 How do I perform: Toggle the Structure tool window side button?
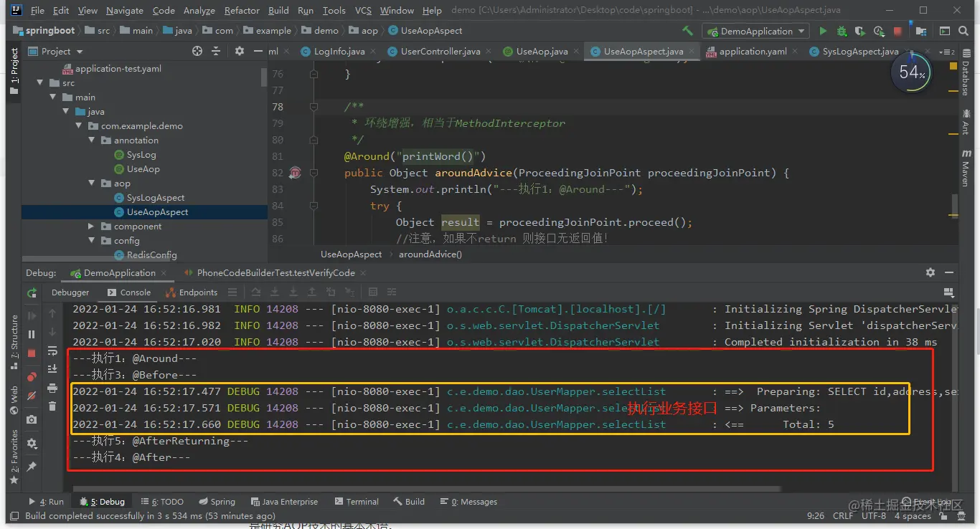click(14, 341)
